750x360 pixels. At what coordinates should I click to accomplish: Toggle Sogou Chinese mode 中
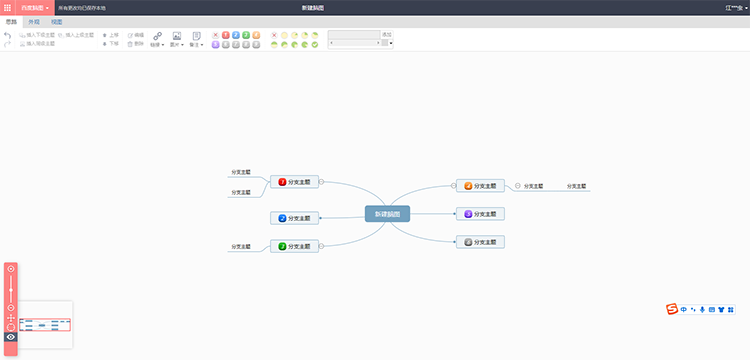pyautogui.click(x=684, y=310)
